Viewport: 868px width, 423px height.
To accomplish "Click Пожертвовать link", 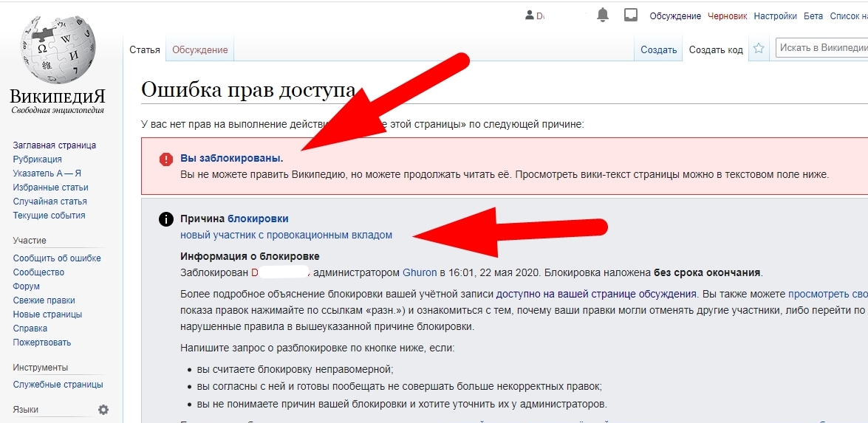I will point(41,343).
